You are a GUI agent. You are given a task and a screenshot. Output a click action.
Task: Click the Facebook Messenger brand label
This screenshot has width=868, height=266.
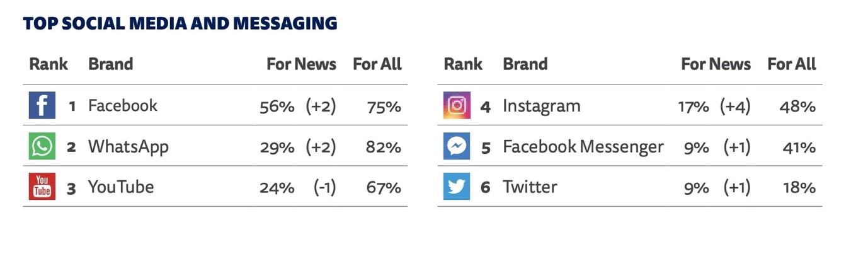coord(583,147)
